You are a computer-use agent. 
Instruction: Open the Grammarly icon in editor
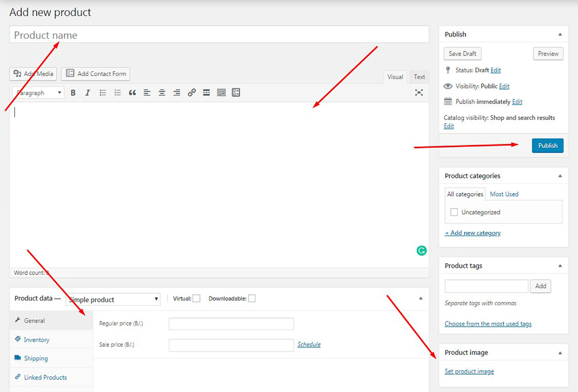coord(421,250)
